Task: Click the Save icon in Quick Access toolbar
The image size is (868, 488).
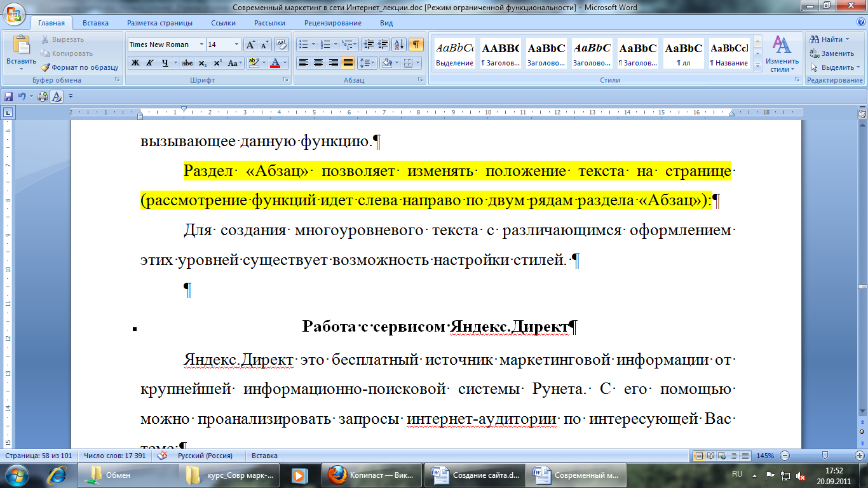Action: [9, 97]
